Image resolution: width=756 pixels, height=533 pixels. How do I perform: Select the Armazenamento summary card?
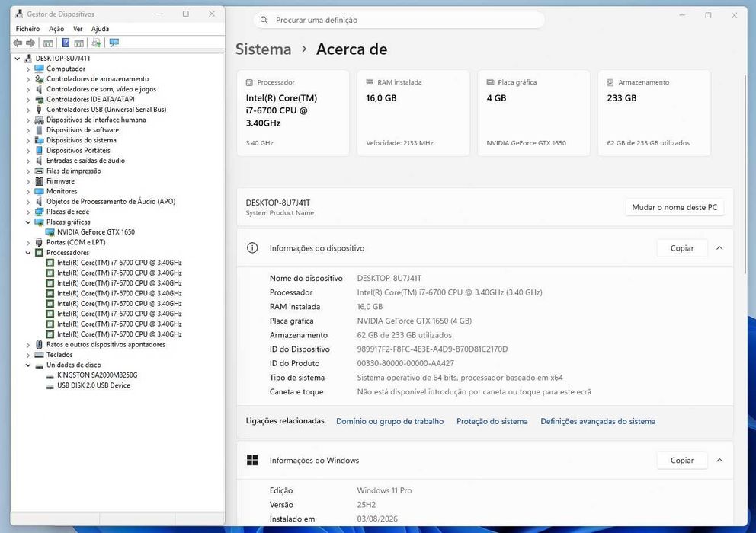pyautogui.click(x=655, y=113)
